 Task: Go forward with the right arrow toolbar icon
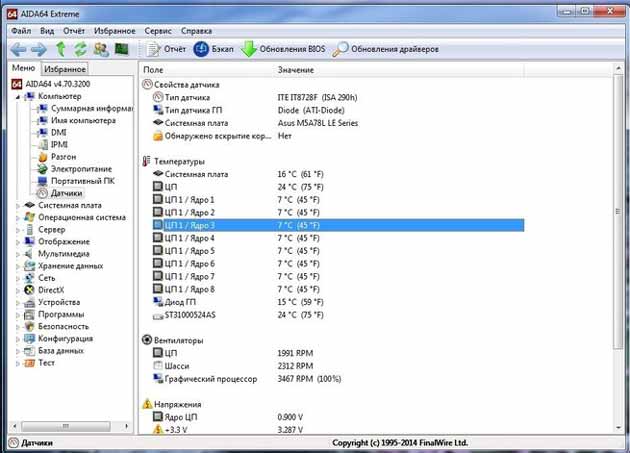point(39,49)
